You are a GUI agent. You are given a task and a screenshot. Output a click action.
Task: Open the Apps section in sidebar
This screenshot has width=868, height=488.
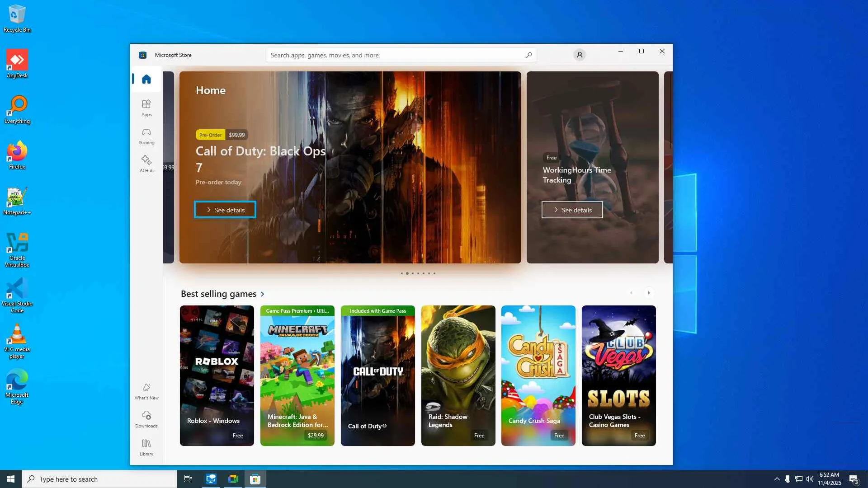click(x=146, y=108)
